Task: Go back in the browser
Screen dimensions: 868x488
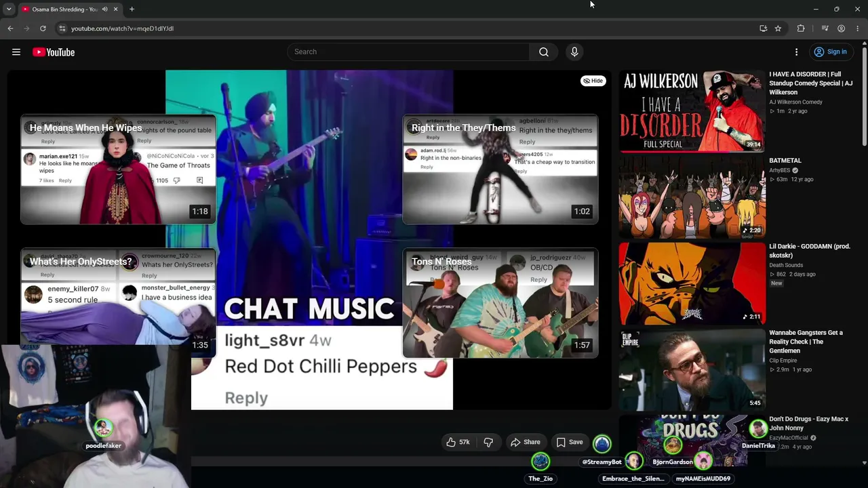Action: point(10,28)
